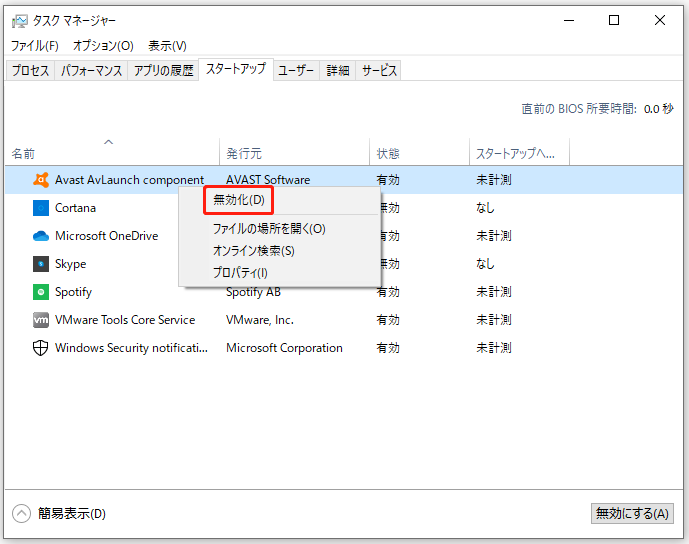The image size is (689, 544).
Task: Click 未計測 impact in Spotify row
Action: coord(493,292)
